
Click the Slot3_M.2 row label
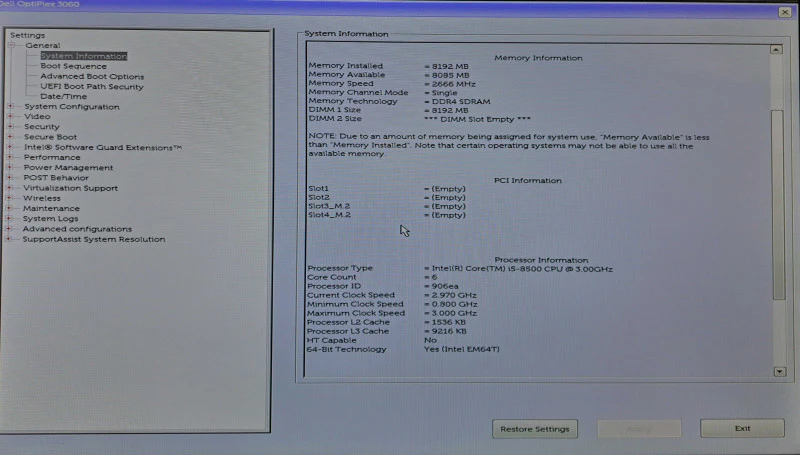[x=329, y=206]
